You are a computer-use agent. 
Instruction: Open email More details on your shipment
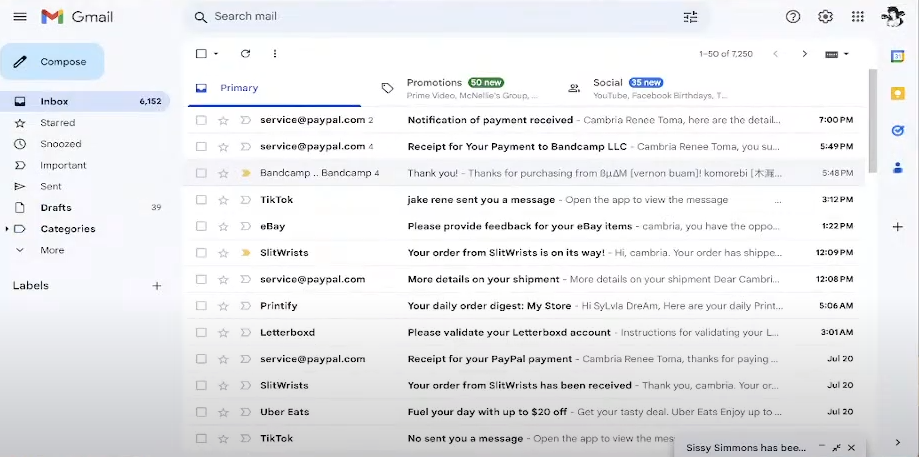click(484, 279)
